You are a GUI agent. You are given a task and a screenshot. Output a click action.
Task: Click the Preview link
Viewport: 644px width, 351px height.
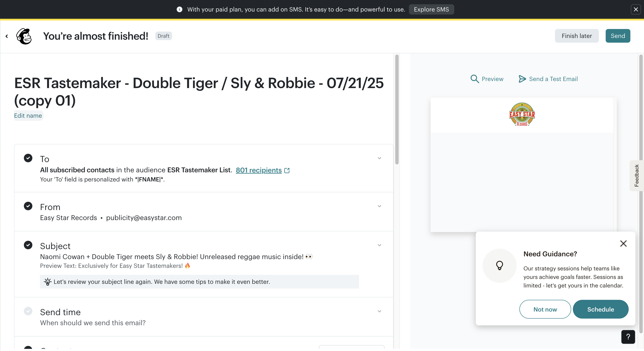(492, 79)
